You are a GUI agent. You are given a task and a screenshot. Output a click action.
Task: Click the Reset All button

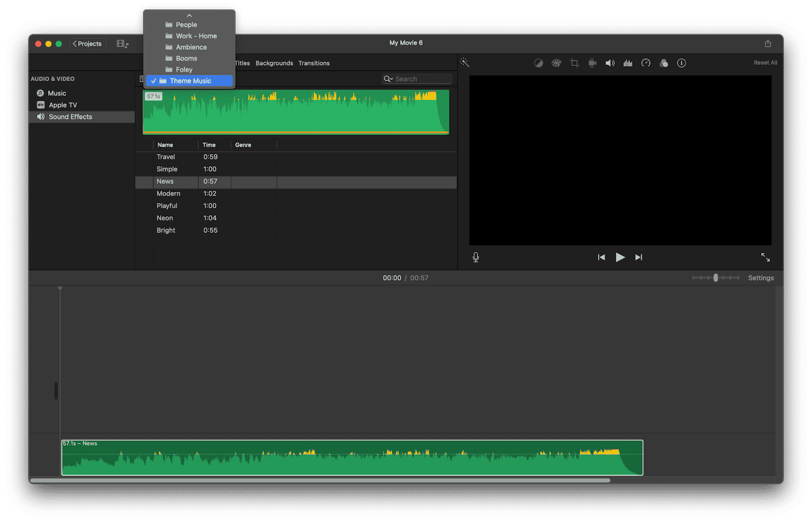[x=765, y=62]
